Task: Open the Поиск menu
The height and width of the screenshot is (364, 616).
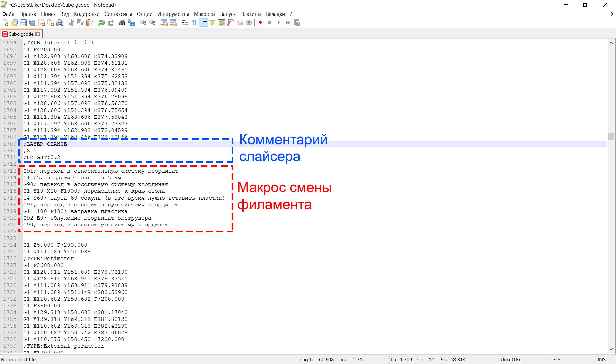Action: pyautogui.click(x=48, y=14)
